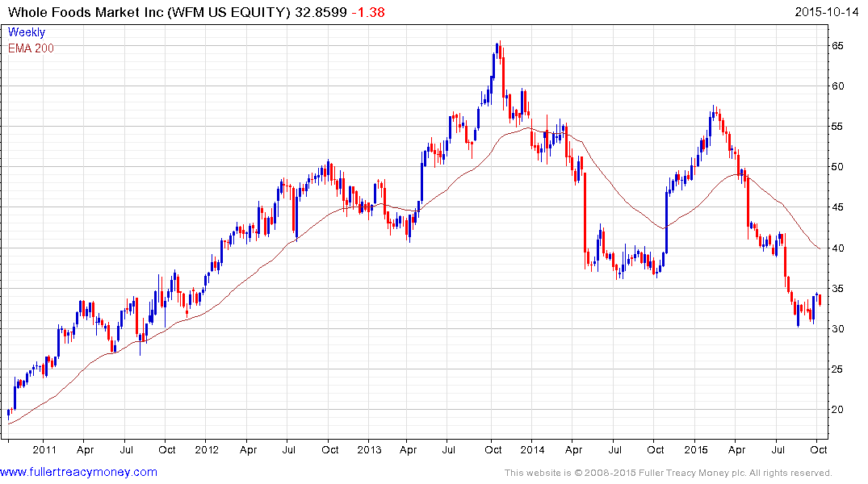Click the 2015 year label on time axis

coord(695,449)
